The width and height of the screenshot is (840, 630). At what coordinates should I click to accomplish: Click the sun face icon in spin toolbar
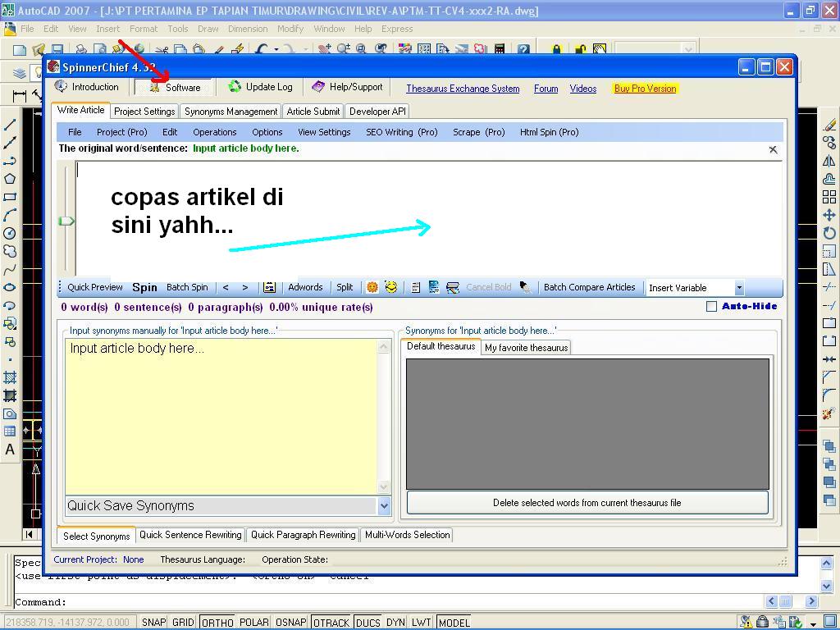tap(372, 287)
